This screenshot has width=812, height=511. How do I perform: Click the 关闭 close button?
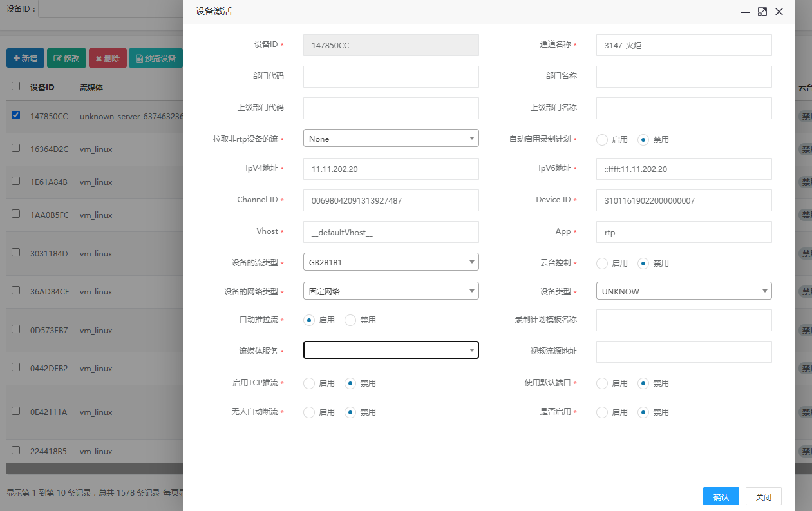coord(763,496)
